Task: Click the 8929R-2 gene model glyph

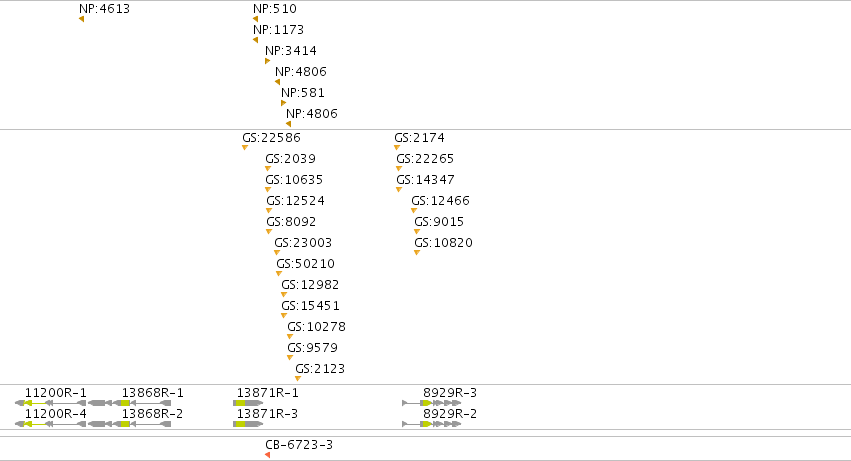Action: [x=432, y=424]
